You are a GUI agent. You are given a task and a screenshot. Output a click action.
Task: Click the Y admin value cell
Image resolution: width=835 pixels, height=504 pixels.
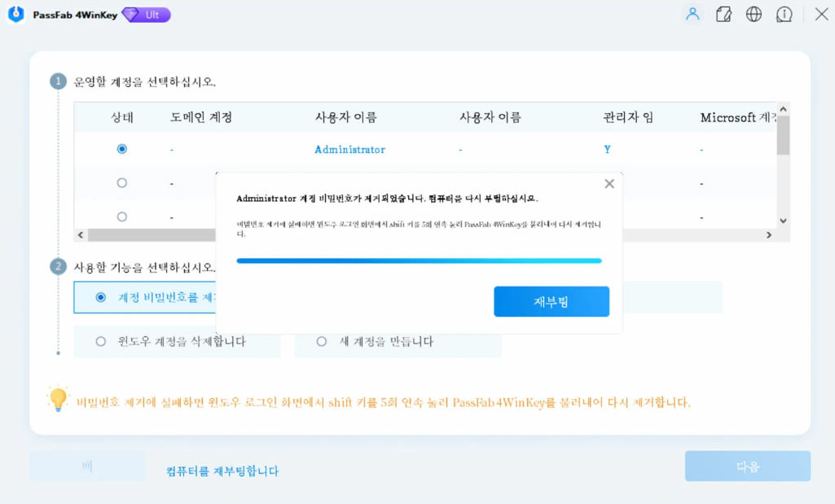point(607,150)
